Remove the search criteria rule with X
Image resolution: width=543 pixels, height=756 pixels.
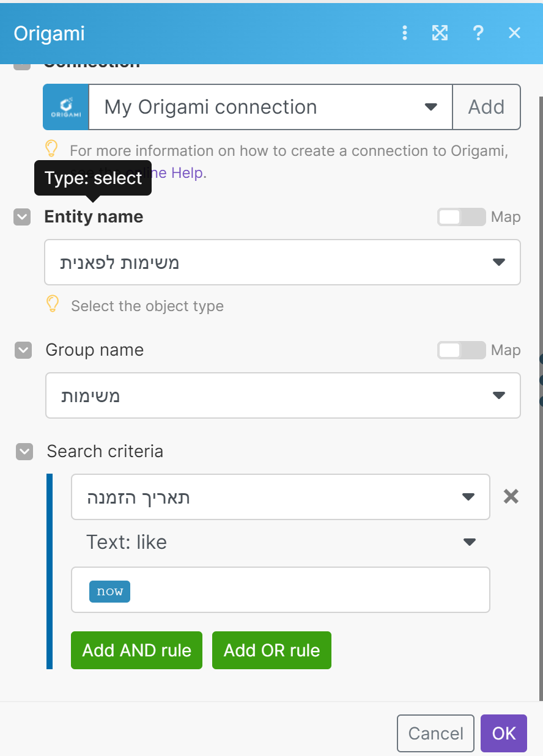click(x=511, y=497)
